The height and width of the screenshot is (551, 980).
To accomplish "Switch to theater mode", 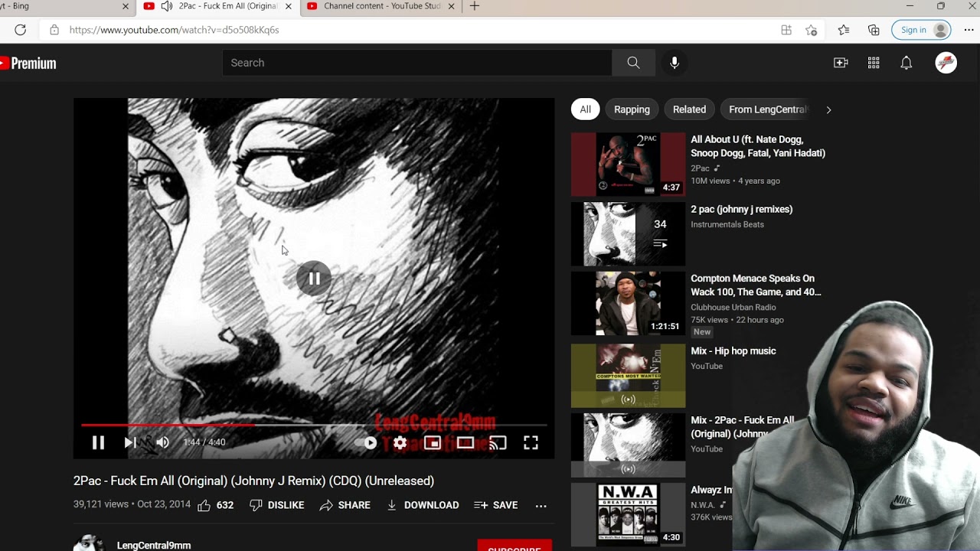I will coord(465,442).
